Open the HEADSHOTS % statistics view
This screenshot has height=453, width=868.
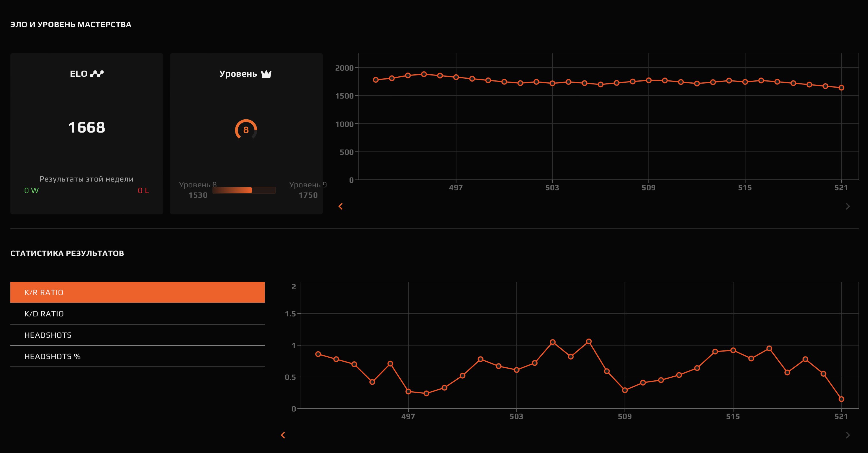click(138, 356)
